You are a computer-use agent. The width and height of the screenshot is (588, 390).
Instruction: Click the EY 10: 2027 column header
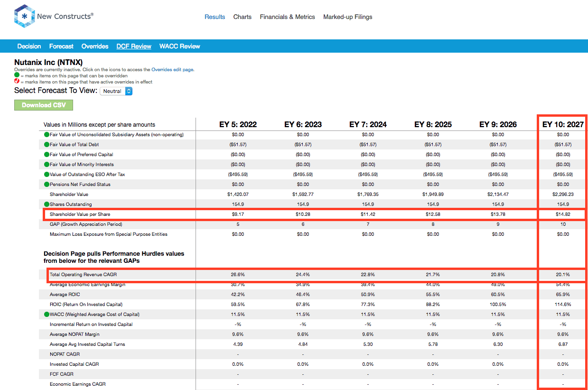point(563,125)
